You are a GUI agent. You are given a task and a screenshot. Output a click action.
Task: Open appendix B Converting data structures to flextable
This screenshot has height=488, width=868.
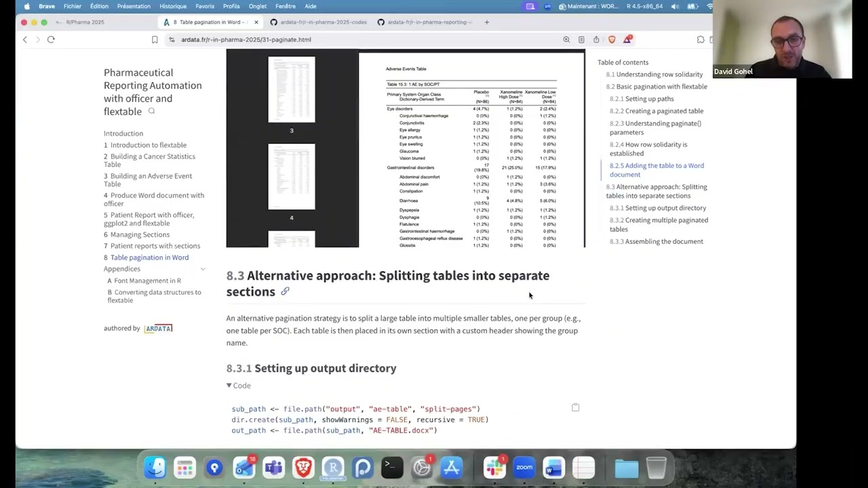click(155, 296)
